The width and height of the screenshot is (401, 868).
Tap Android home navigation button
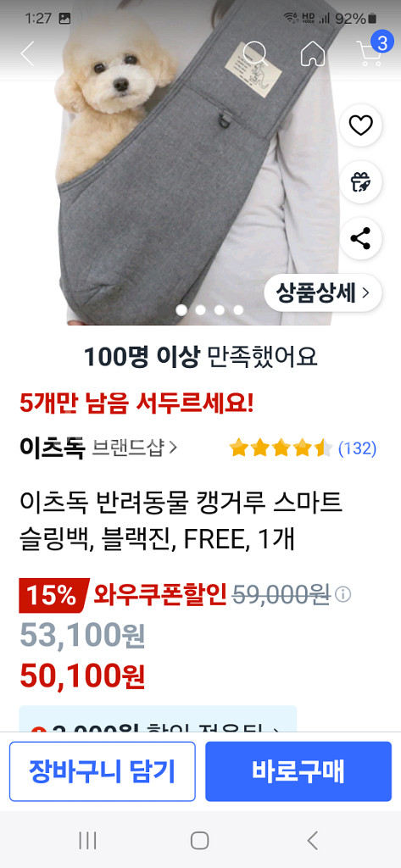pyautogui.click(x=200, y=840)
